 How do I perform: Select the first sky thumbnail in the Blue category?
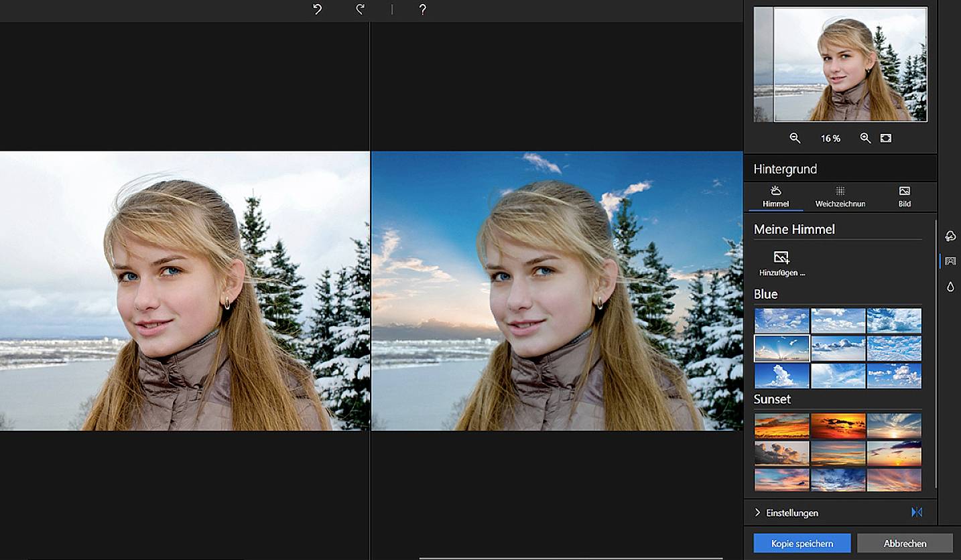781,321
